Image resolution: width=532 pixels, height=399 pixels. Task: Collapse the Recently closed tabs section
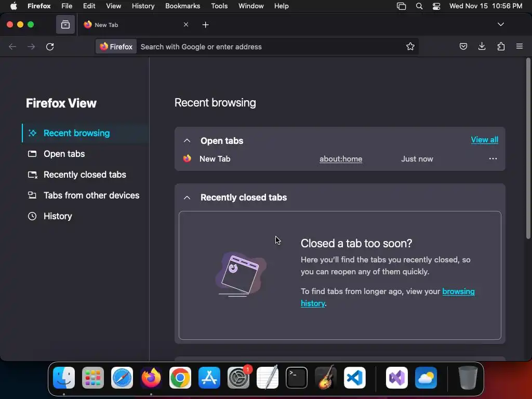[x=187, y=197]
